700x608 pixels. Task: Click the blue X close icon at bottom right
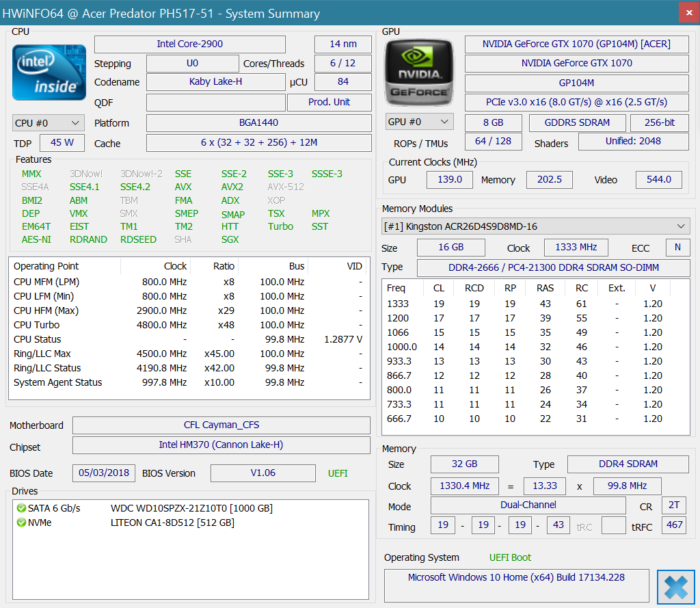pos(675,587)
